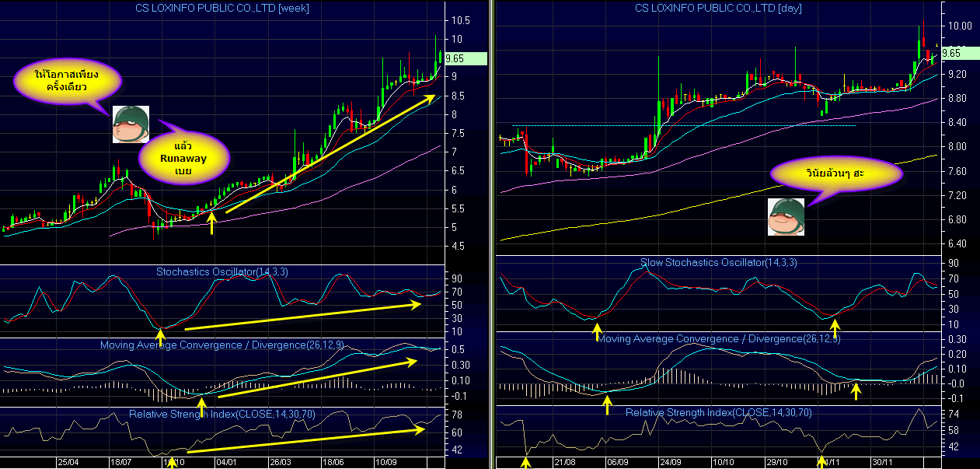Select the 9.65 last-price tag on weekly chart
Viewport: 980px width, 469px height.
pyautogui.click(x=466, y=58)
